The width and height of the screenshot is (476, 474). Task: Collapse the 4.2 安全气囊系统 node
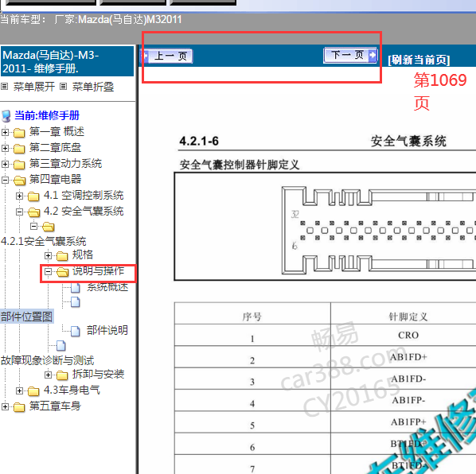tap(19, 212)
